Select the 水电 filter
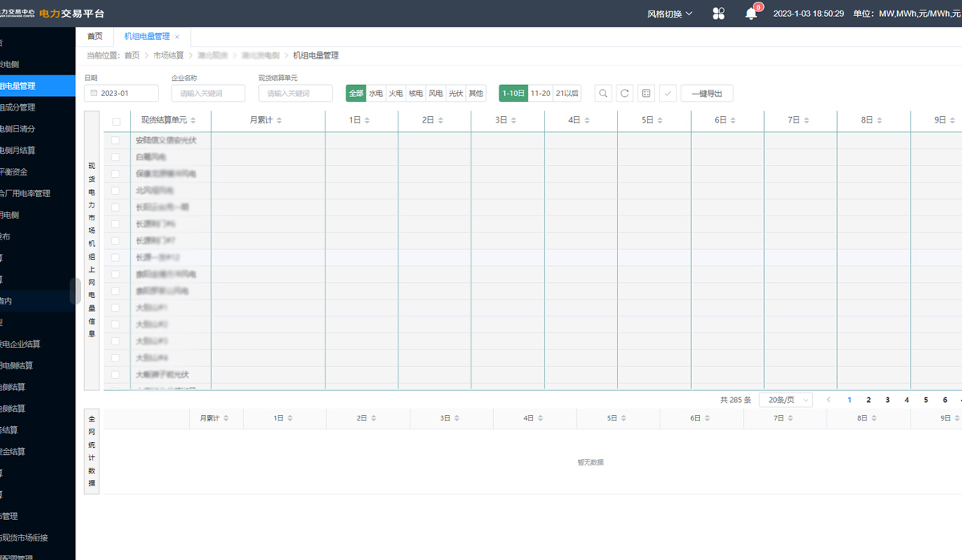Viewport: 962px width, 560px height. (x=376, y=93)
